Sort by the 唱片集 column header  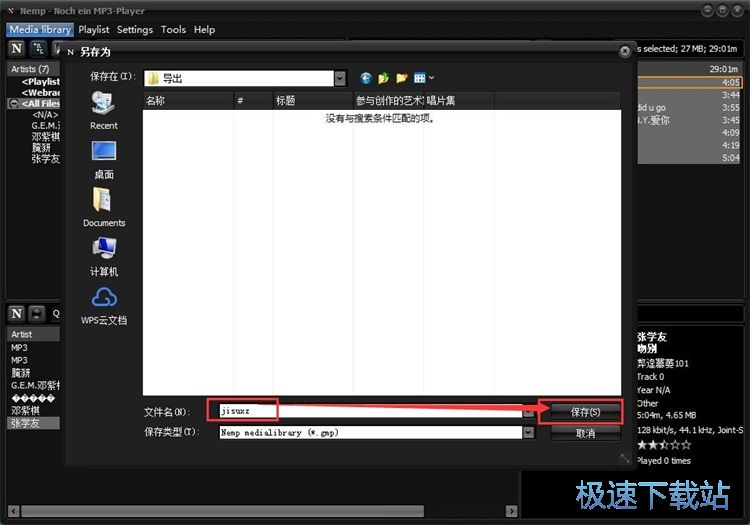pos(459,100)
